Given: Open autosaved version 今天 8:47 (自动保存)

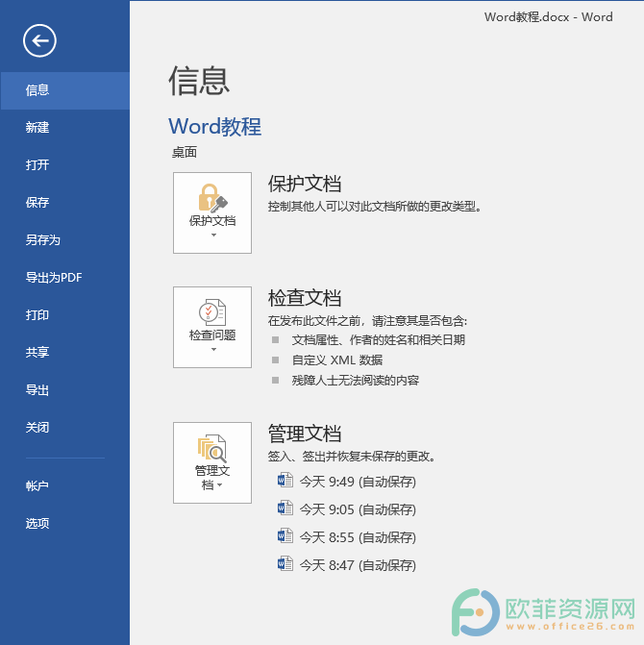Looking at the screenshot, I should tap(358, 565).
